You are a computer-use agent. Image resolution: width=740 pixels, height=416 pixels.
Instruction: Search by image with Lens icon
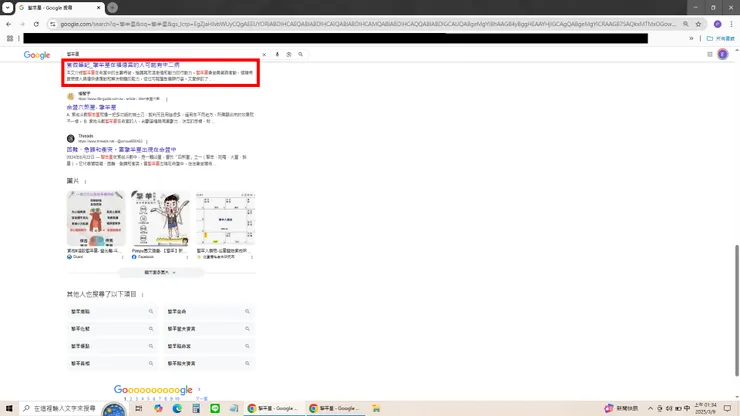[x=289, y=54]
